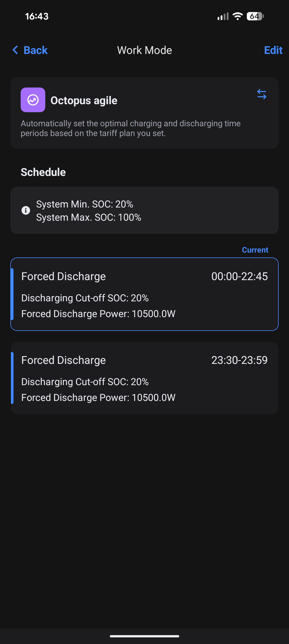
Task: Tap the info icon beside System SOC
Action: pos(26,210)
